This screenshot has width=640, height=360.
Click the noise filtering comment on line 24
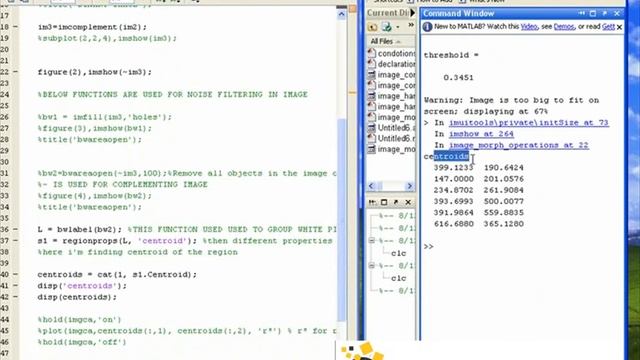pyautogui.click(x=173, y=94)
